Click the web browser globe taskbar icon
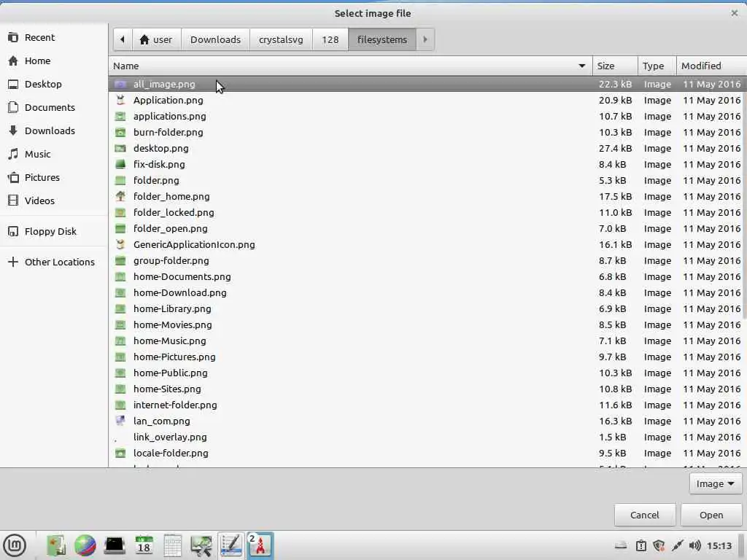Screen dimensions: 747x560 (x=85, y=545)
